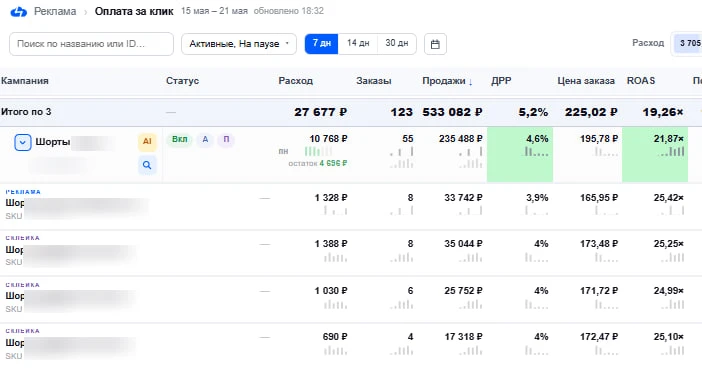
Task: Click the blue logo icon beside Реклама
Action: (18, 12)
